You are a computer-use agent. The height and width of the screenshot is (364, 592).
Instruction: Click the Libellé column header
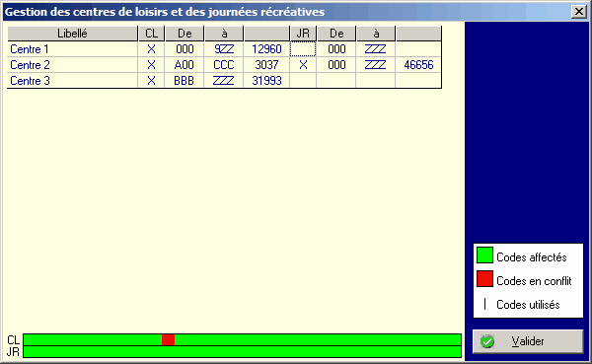pos(72,34)
